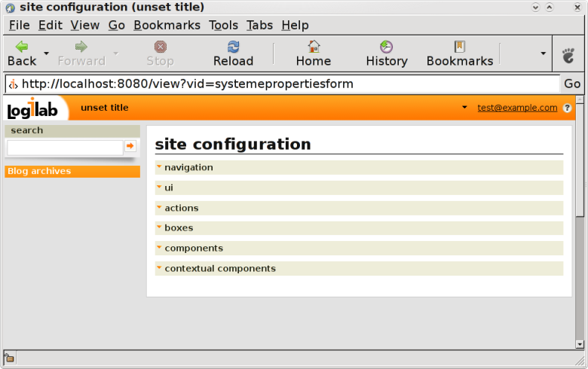Open the Go menu

click(117, 25)
